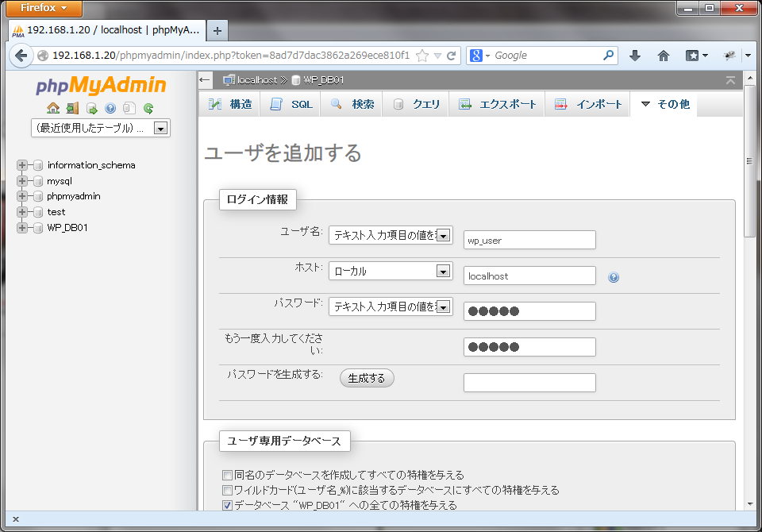The height and width of the screenshot is (532, 762).
Task: Open the recently used tables dropdown
Action: 101,128
